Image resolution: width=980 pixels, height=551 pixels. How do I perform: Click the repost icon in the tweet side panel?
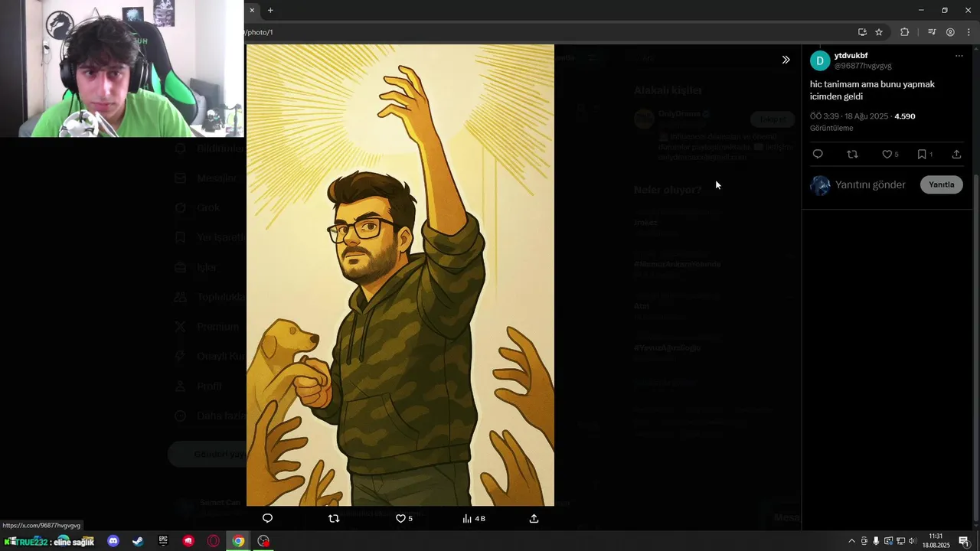pyautogui.click(x=852, y=155)
